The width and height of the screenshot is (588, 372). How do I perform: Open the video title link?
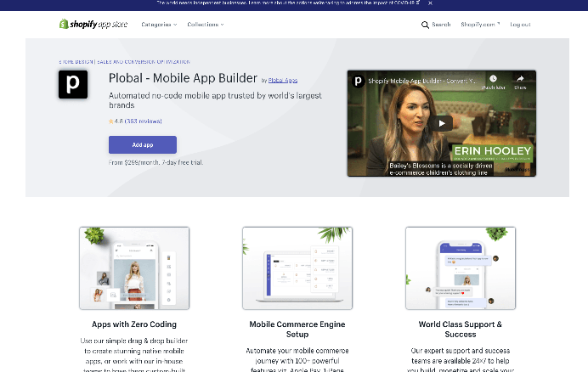point(421,81)
